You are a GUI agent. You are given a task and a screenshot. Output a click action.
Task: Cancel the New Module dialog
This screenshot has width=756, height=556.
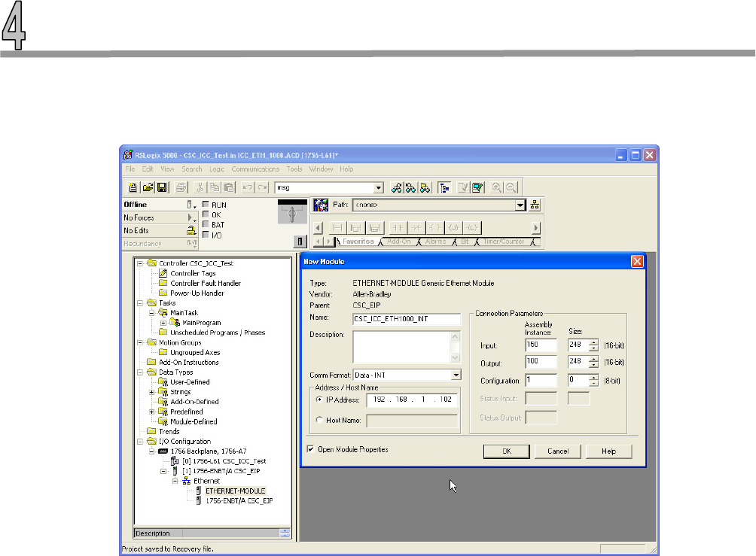click(x=558, y=451)
